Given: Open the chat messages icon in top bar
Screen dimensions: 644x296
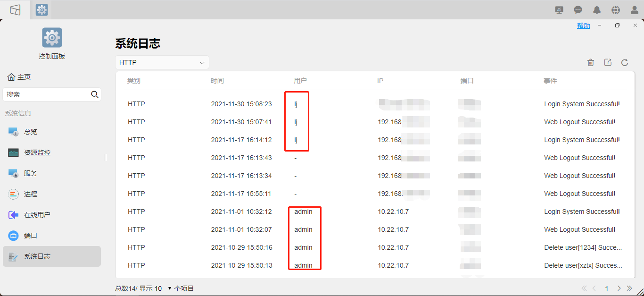Looking at the screenshot, I should [x=578, y=10].
